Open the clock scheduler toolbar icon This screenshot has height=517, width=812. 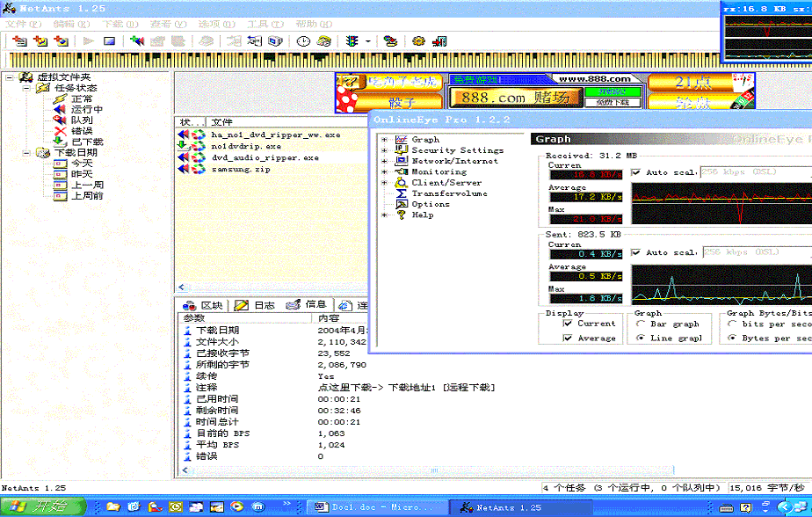[303, 41]
